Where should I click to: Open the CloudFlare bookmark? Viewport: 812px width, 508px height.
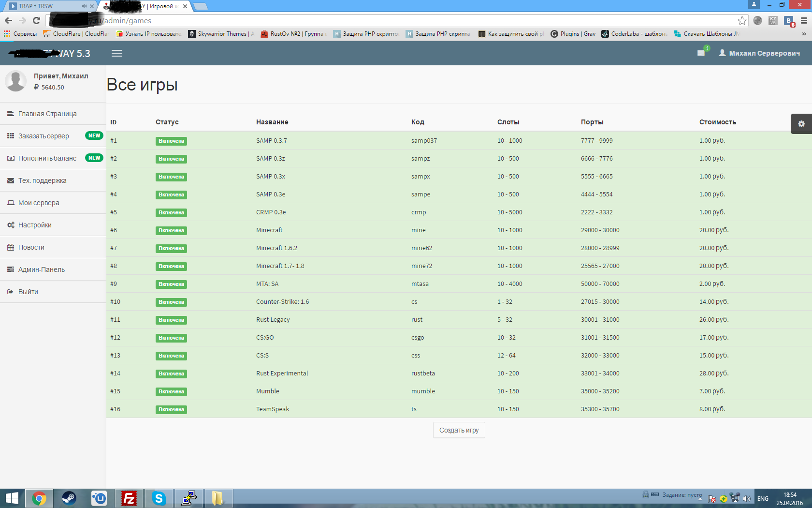(76, 34)
